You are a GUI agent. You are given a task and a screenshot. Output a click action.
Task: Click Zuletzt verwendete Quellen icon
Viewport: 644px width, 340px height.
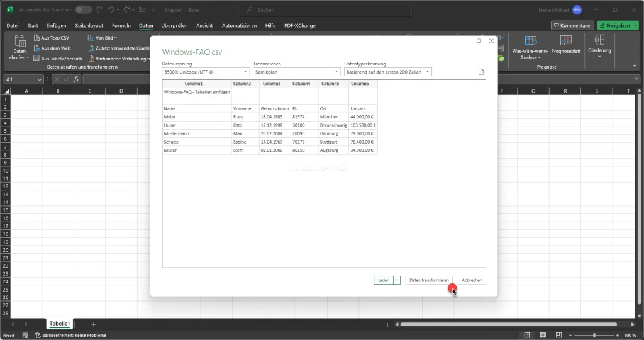coord(91,48)
